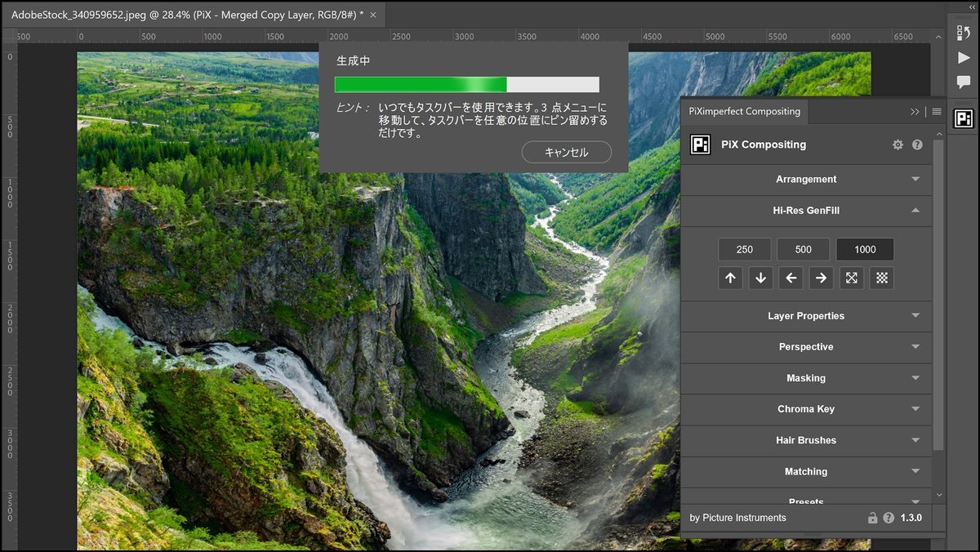Image resolution: width=980 pixels, height=552 pixels.
Task: Select the 250 size option
Action: pos(744,249)
